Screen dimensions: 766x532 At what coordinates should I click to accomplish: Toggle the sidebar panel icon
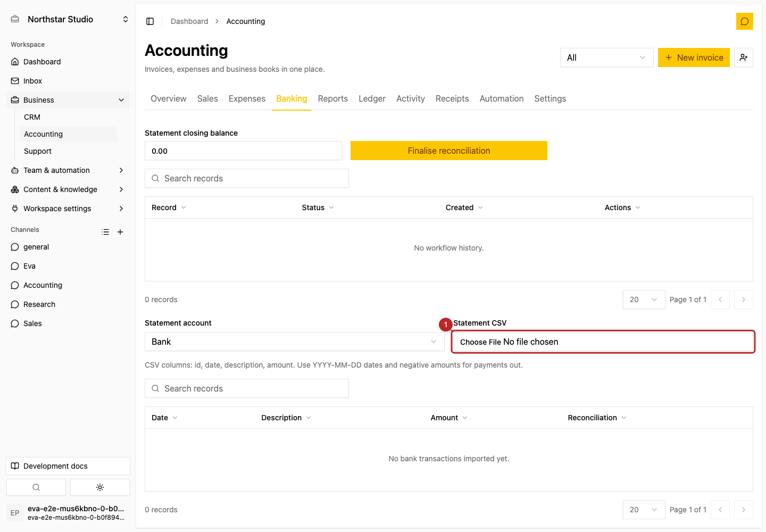coord(150,21)
